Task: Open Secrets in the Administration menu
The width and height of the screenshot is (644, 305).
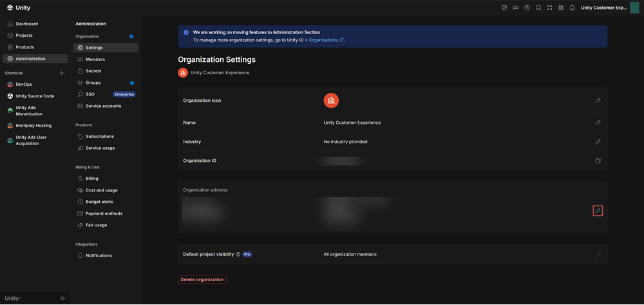Action: [x=106, y=71]
